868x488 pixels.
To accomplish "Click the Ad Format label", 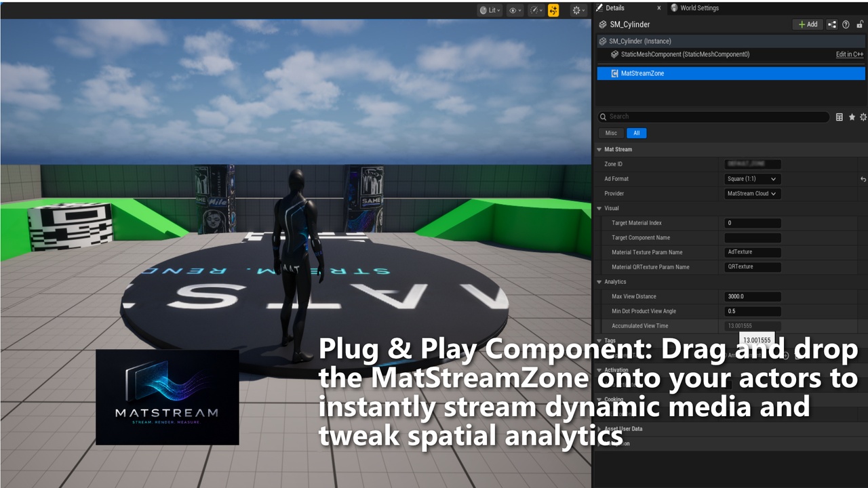I will click(x=616, y=179).
